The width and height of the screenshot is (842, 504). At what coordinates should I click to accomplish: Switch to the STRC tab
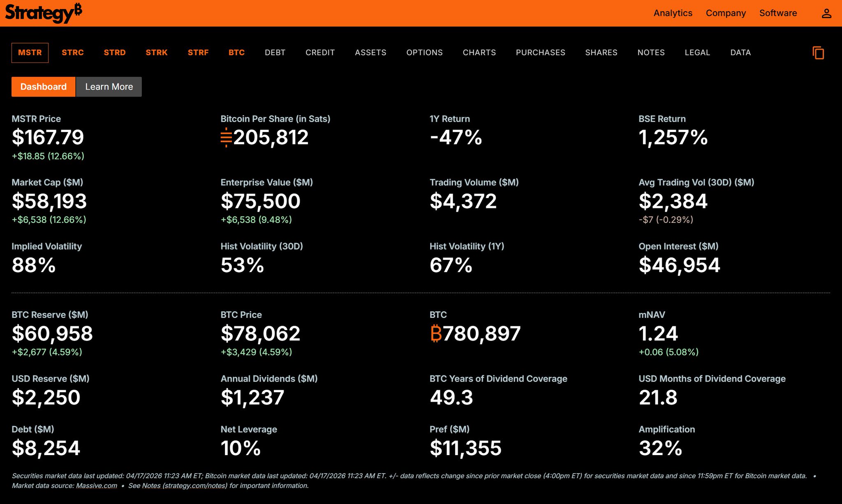tap(73, 53)
